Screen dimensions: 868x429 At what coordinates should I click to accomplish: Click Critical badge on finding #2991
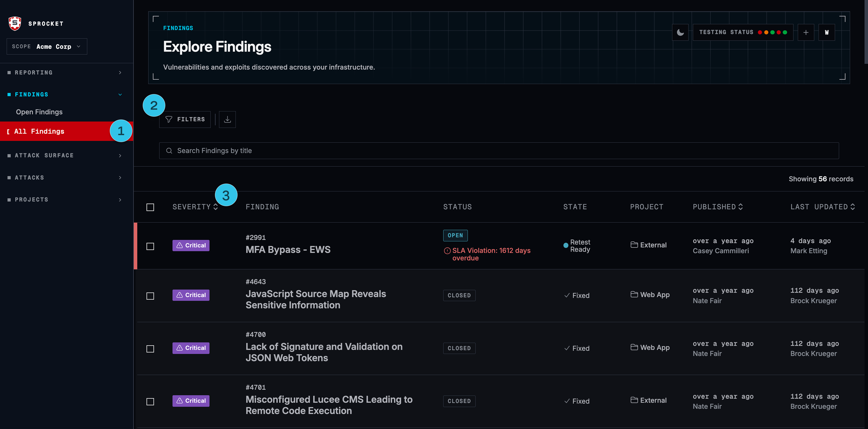[191, 246]
